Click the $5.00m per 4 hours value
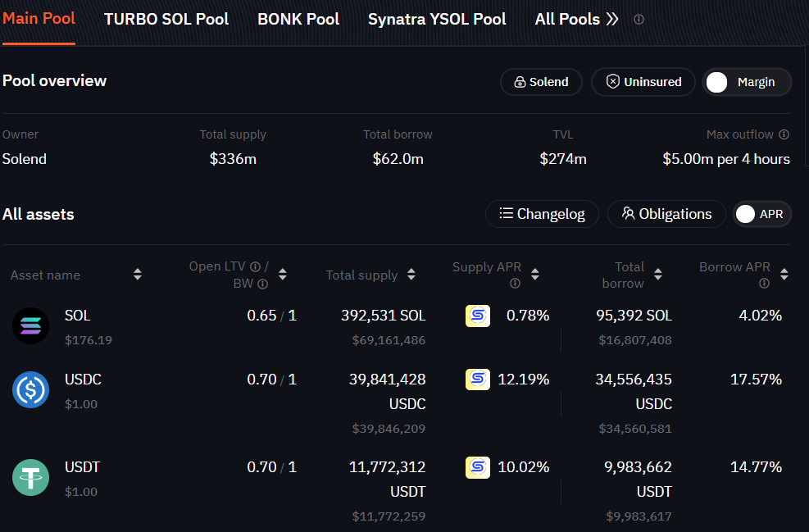Viewport: 809px width, 532px height. pyautogui.click(x=726, y=159)
